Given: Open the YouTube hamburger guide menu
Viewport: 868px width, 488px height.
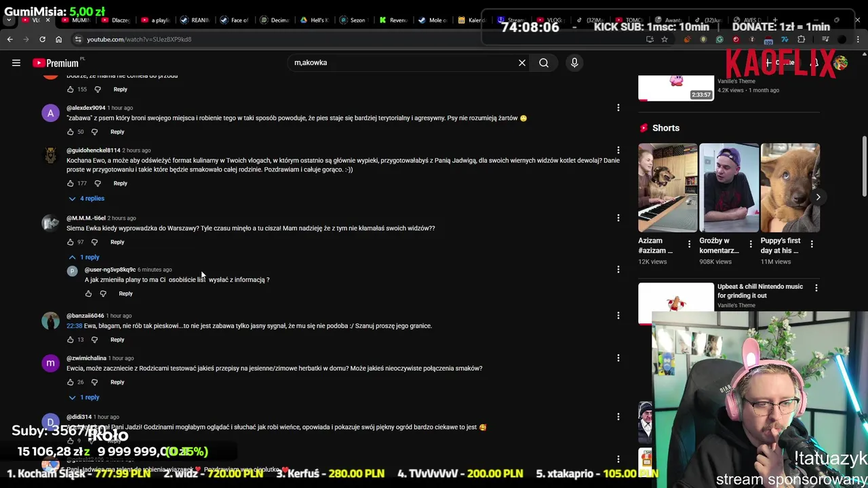Looking at the screenshot, I should click(x=16, y=63).
